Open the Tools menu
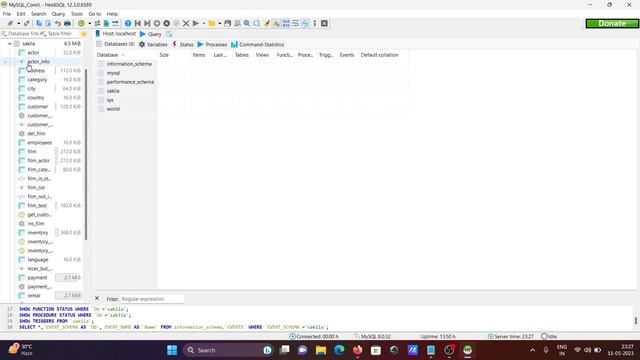The image size is (640, 360). pos(76,13)
